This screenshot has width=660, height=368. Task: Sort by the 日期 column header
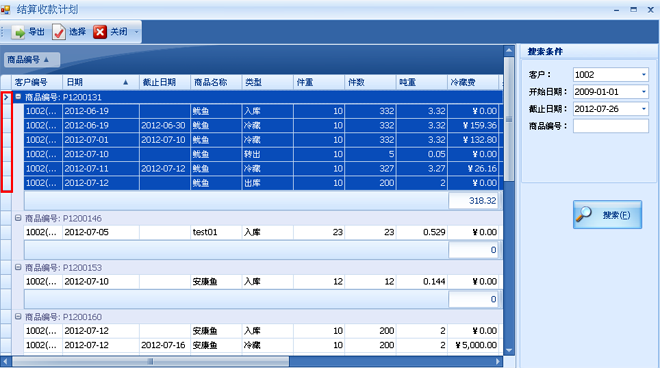pos(101,82)
